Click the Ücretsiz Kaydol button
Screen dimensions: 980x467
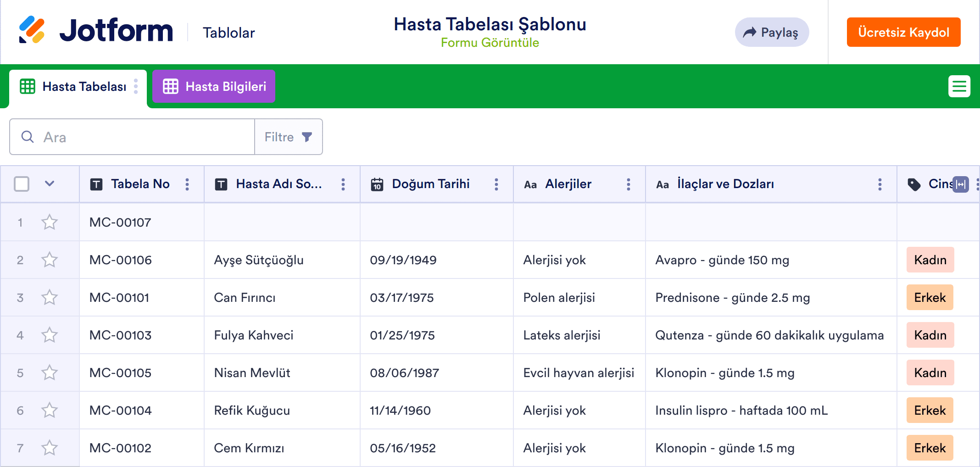(903, 33)
